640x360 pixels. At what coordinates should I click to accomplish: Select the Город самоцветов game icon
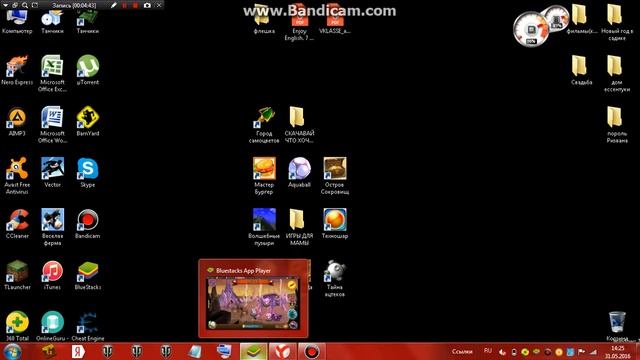(264, 125)
